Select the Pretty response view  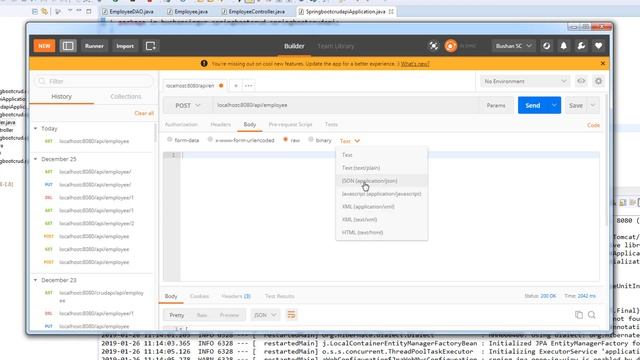pyautogui.click(x=177, y=315)
